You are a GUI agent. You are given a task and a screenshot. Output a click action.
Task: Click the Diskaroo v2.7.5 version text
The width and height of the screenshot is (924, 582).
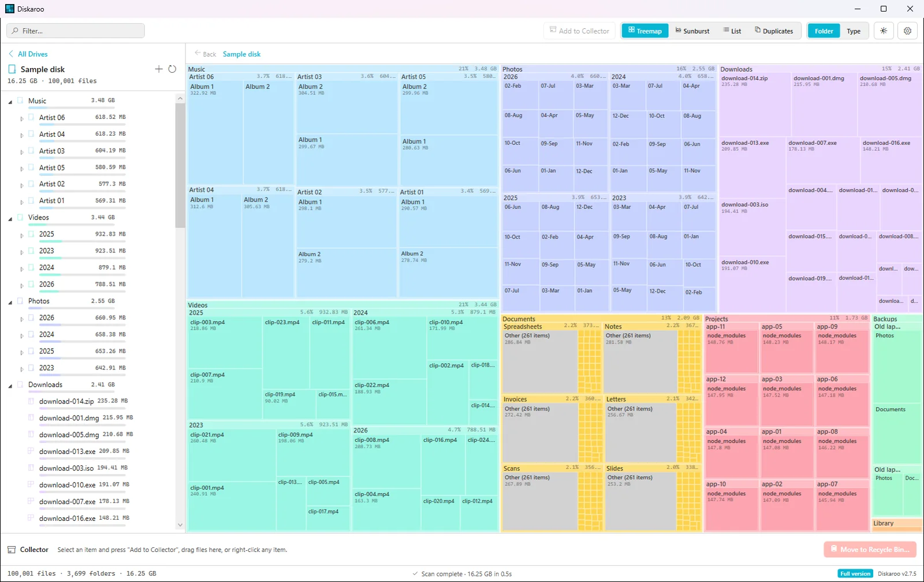click(x=897, y=573)
